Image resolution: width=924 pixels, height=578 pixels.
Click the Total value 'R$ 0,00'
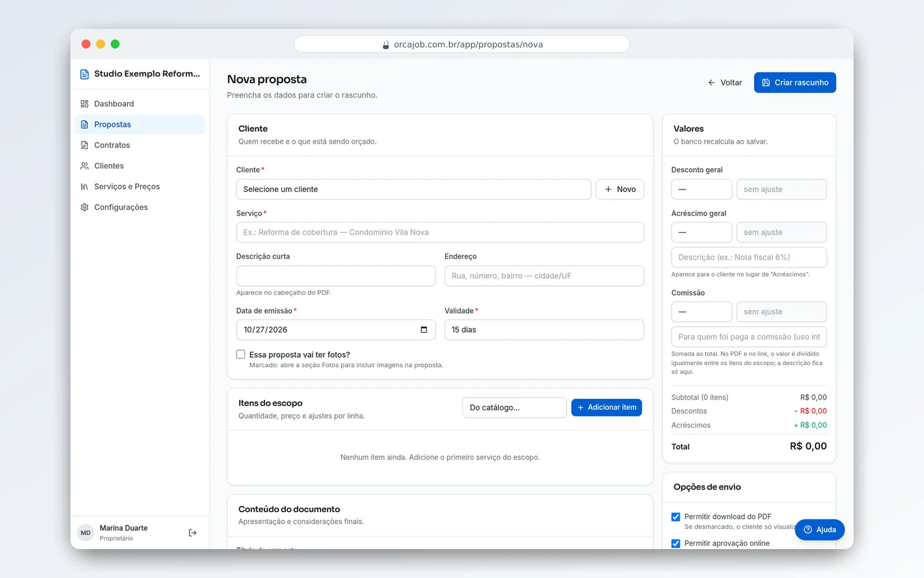[808, 446]
